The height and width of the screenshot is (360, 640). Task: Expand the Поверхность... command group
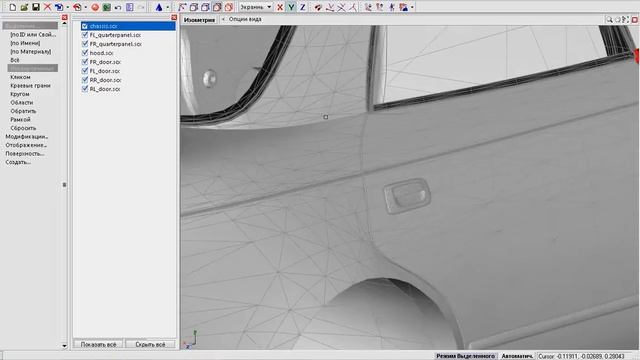point(24,154)
